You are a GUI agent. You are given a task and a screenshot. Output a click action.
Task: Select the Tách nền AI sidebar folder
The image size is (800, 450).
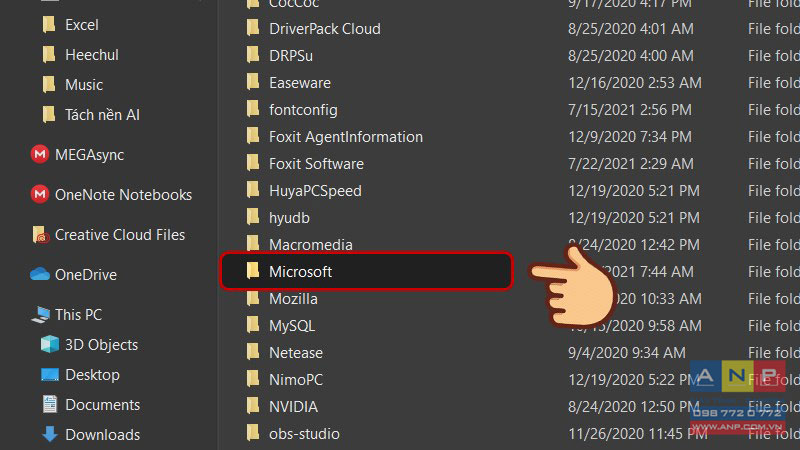92,114
